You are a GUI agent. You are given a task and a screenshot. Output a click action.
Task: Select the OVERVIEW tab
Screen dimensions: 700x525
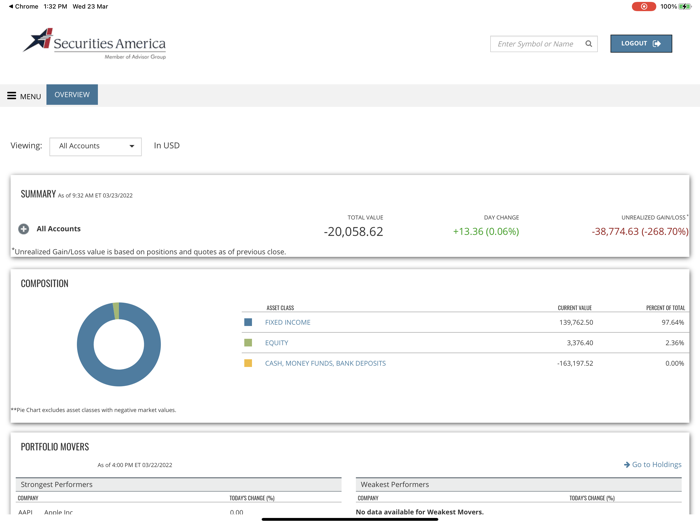(72, 95)
